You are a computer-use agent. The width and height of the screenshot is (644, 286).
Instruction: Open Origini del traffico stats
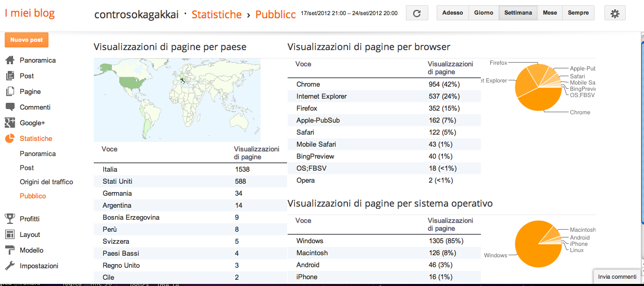(x=46, y=182)
